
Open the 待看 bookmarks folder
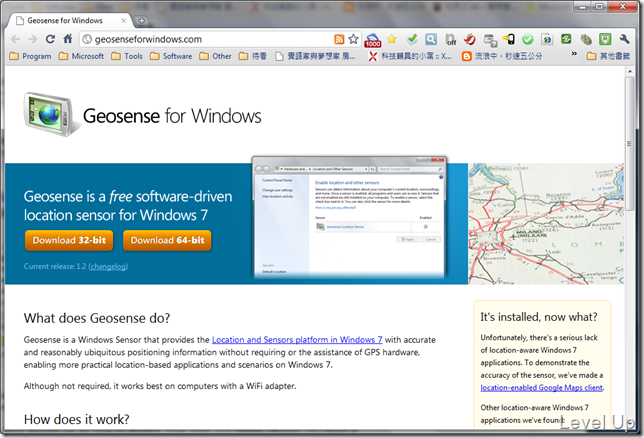253,56
